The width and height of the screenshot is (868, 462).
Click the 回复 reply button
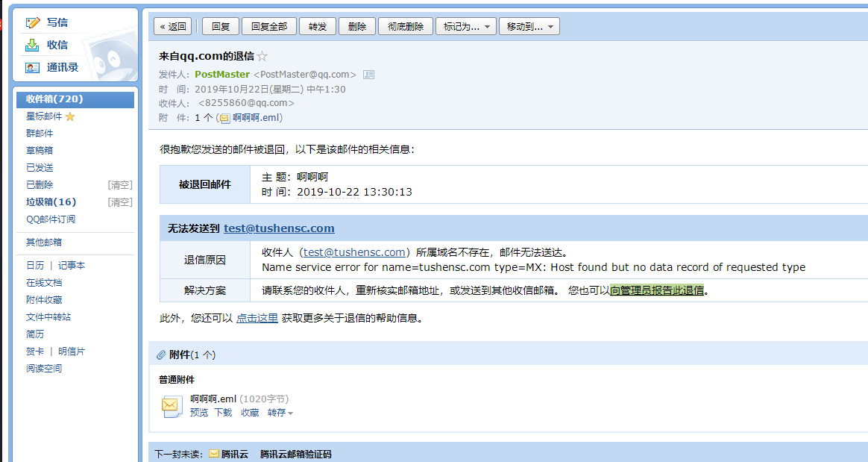click(220, 27)
